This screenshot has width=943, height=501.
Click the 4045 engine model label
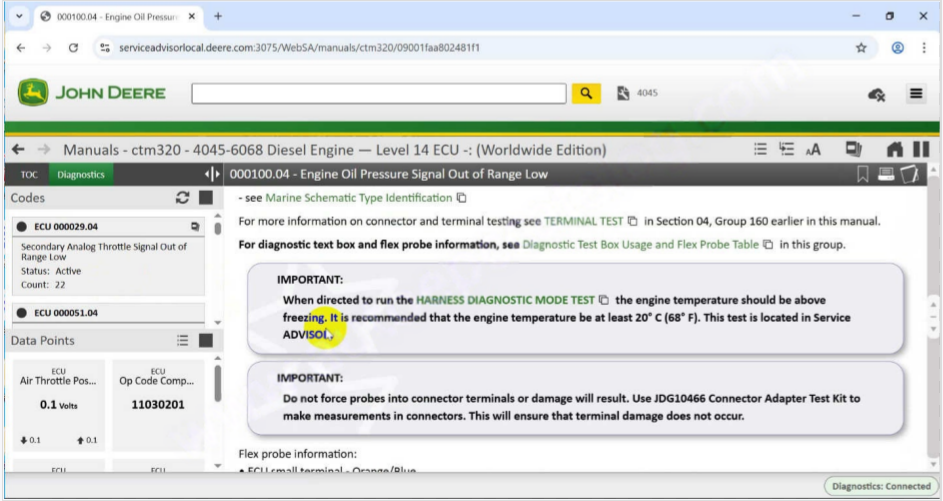pos(647,93)
